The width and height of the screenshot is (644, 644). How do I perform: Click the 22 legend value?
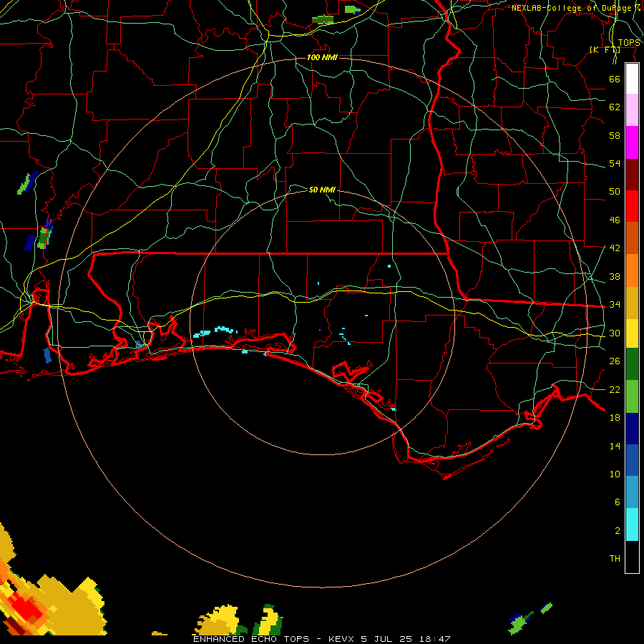point(615,389)
